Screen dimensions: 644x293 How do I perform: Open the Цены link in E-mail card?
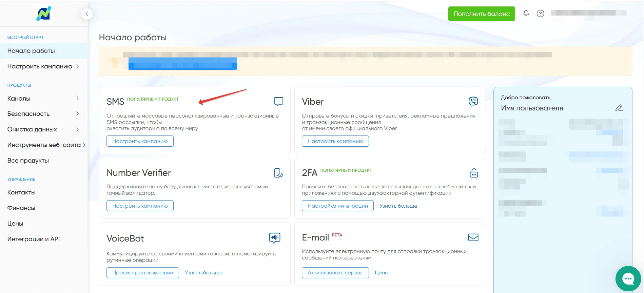(382, 273)
